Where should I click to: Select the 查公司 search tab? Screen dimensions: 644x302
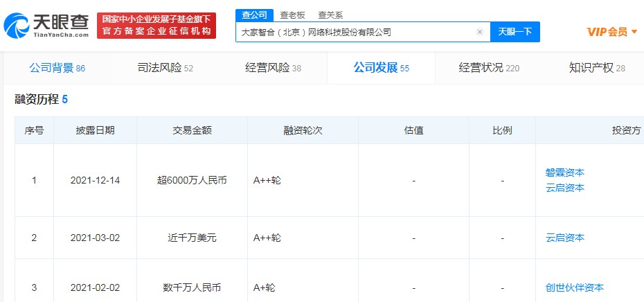click(x=254, y=15)
